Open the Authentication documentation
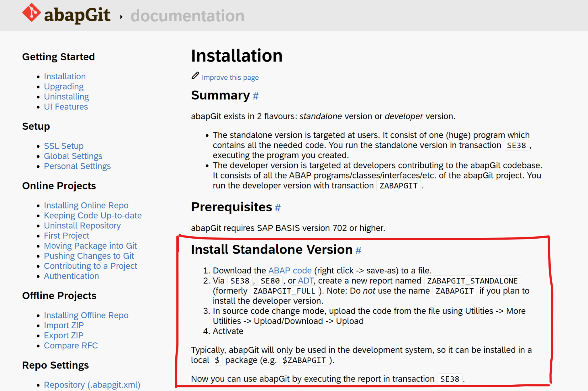This screenshot has width=588, height=391. (x=71, y=276)
